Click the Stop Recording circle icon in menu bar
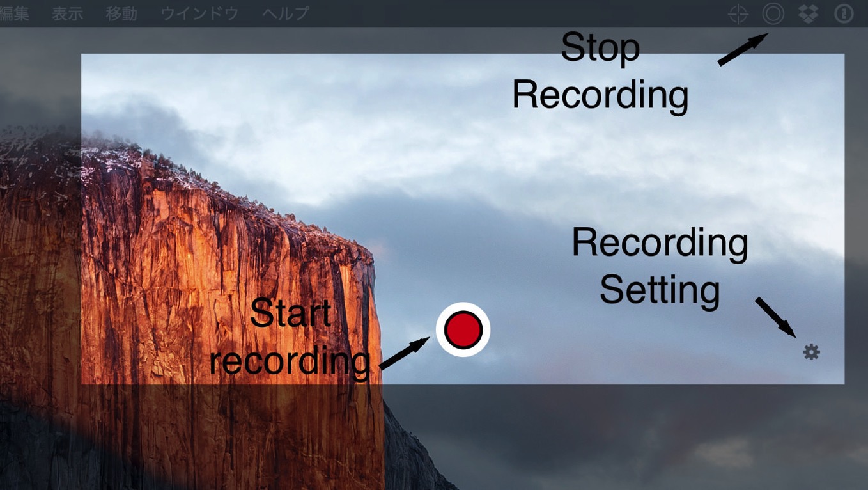 pos(773,13)
